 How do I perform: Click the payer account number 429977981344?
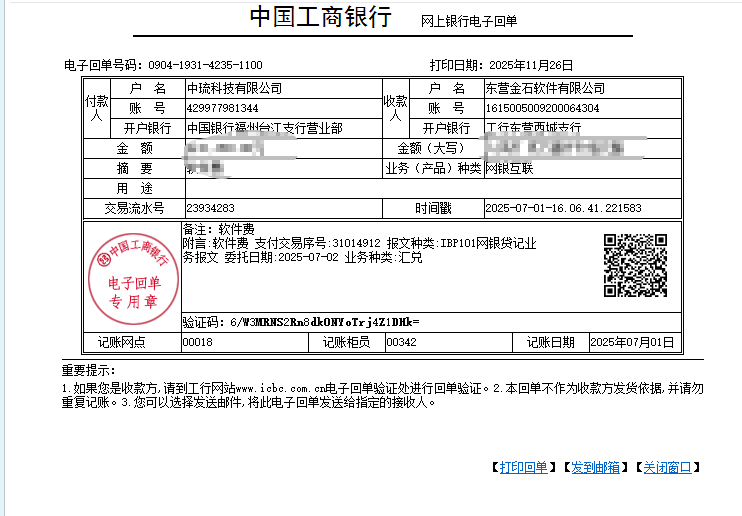pos(222,108)
